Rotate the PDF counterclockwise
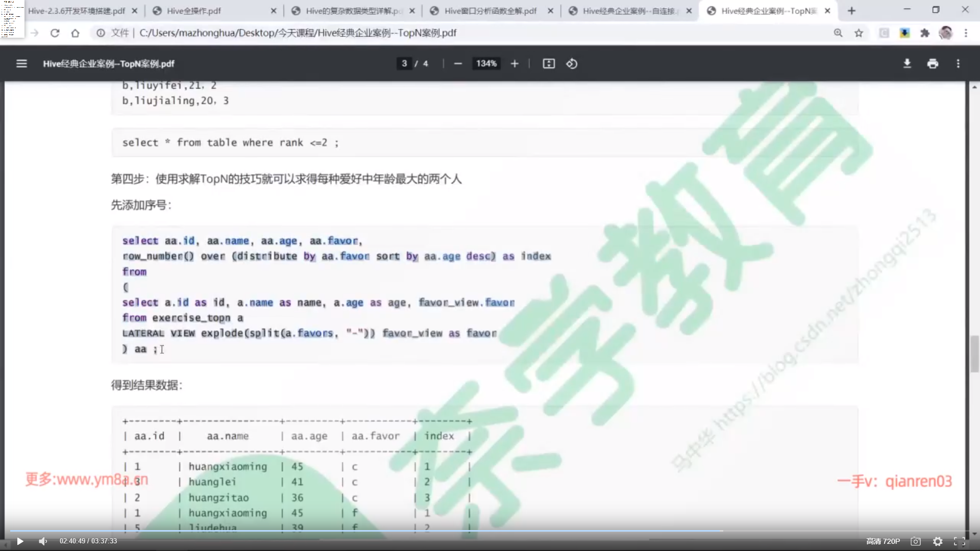This screenshot has width=980, height=551. click(x=572, y=64)
